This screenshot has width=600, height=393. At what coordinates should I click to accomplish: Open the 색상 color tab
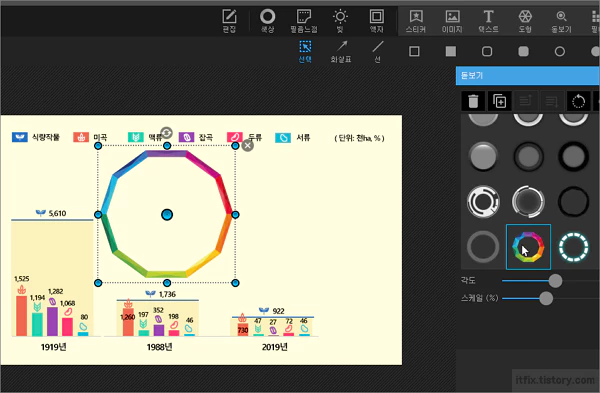coord(267,21)
